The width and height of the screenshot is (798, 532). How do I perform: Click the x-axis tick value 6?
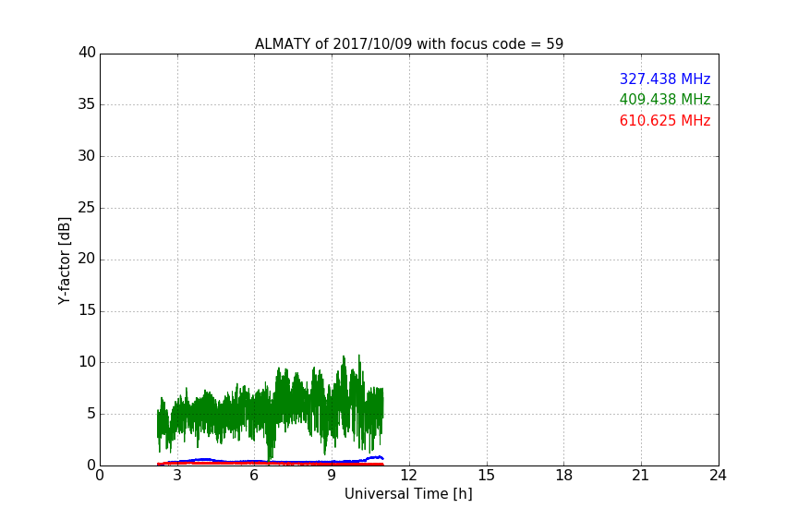pos(254,476)
